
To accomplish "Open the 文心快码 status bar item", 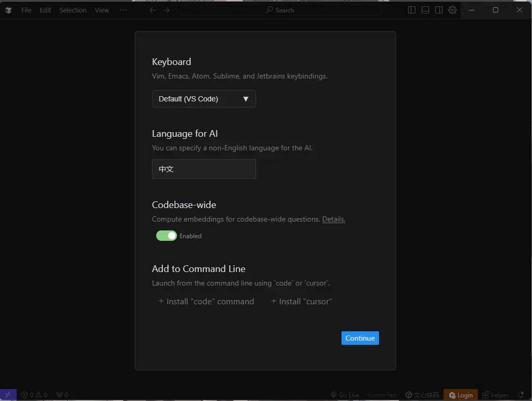I will click(422, 395).
